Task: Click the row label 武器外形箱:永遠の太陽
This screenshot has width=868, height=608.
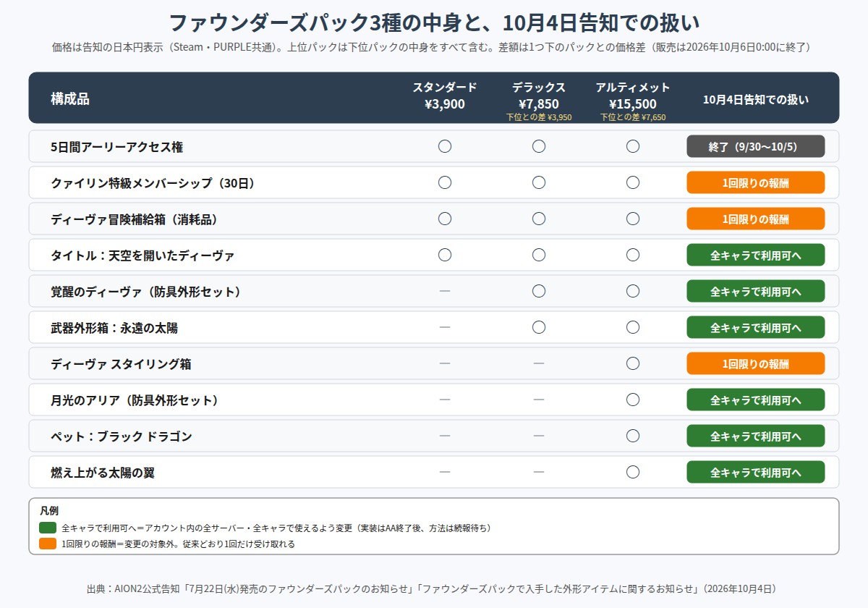Action: pyautogui.click(x=114, y=328)
